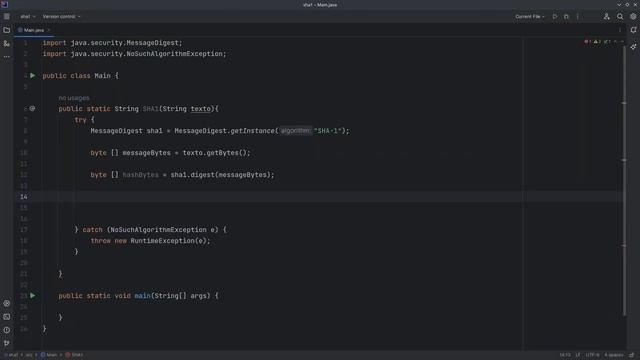Click the editor vertical scrollbar
Image resolution: width=640 pixels, height=360 pixels.
click(624, 180)
